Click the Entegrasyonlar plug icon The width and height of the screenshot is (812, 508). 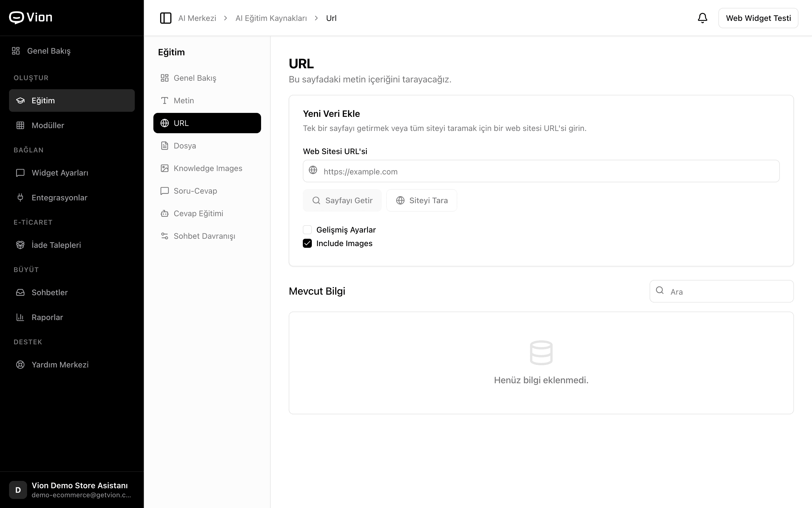[20, 198]
